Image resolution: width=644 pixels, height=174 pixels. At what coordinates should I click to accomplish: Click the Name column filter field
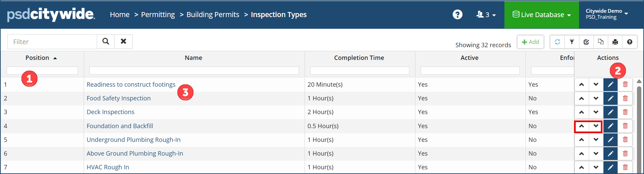(194, 71)
